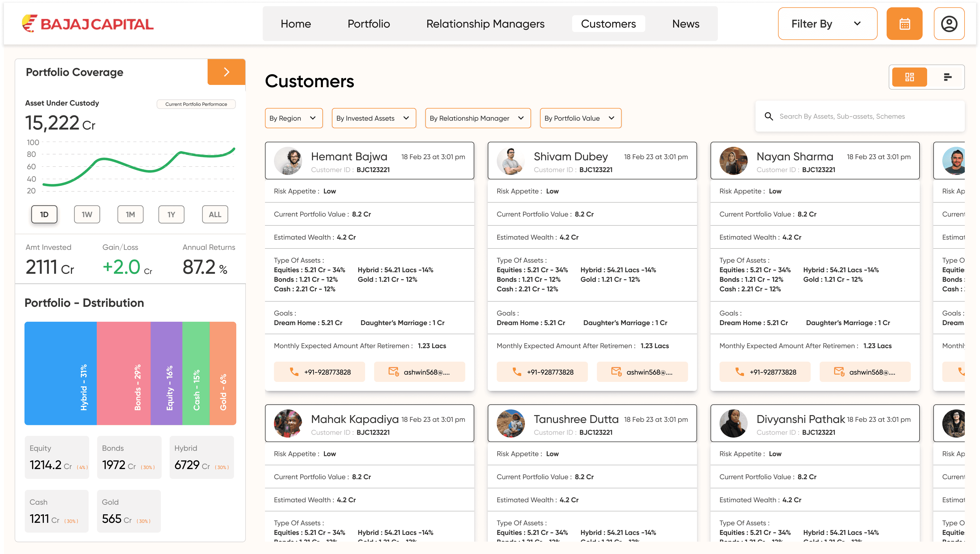Click phone icon on Hemant Bajwa's card
This screenshot has width=980, height=554.
(x=294, y=372)
